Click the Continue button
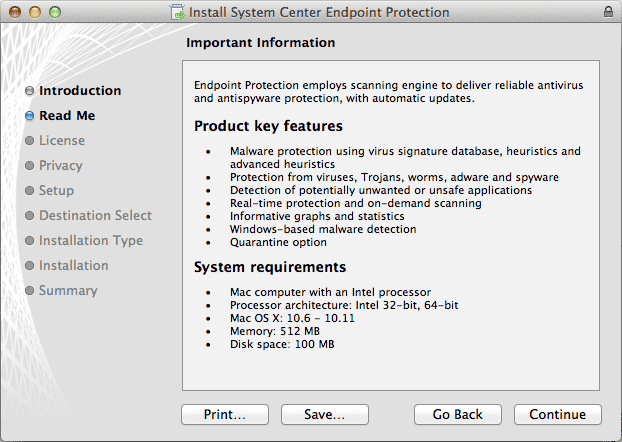Screen dimensions: 622x442 click(x=558, y=414)
